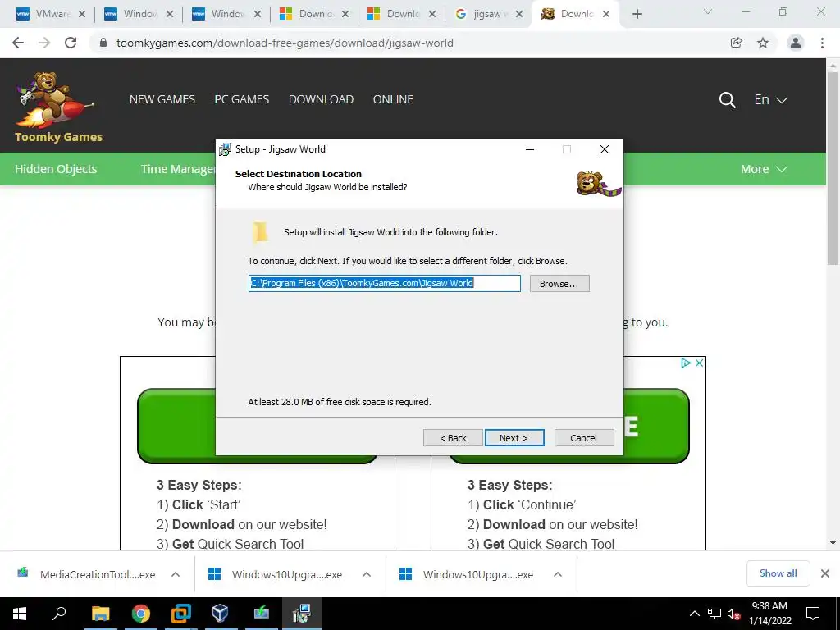This screenshot has width=840, height=630.
Task: Click the Windows Start button
Action: click(x=20, y=614)
